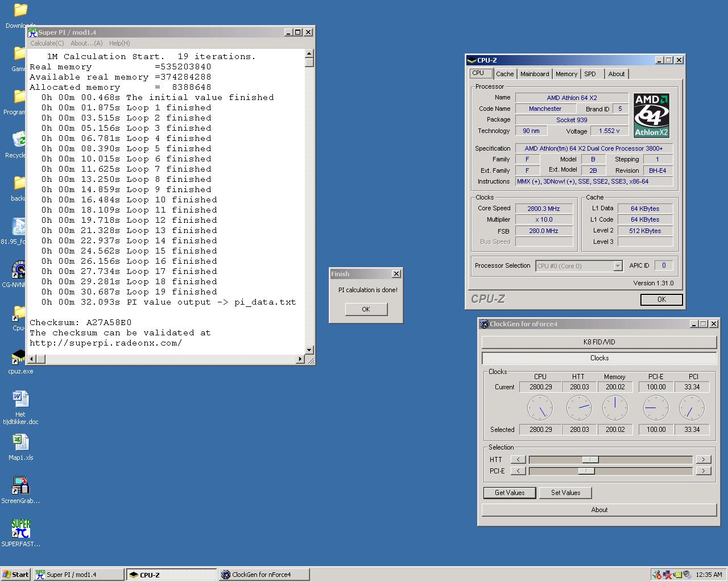Click Super PI horizontal scrollbar right arrow
728x582 pixels.
click(x=300, y=359)
